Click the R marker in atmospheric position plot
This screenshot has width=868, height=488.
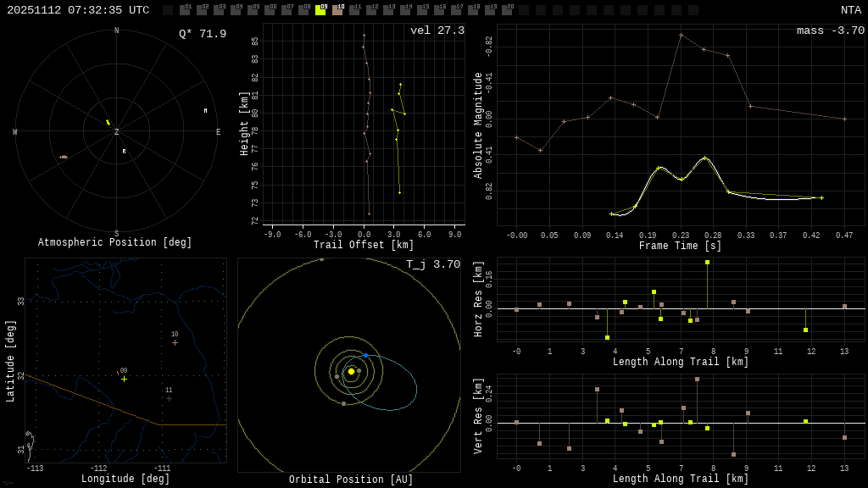click(124, 152)
